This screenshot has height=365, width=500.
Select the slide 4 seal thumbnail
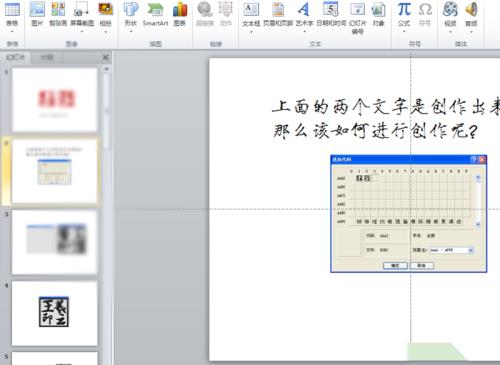click(54, 313)
